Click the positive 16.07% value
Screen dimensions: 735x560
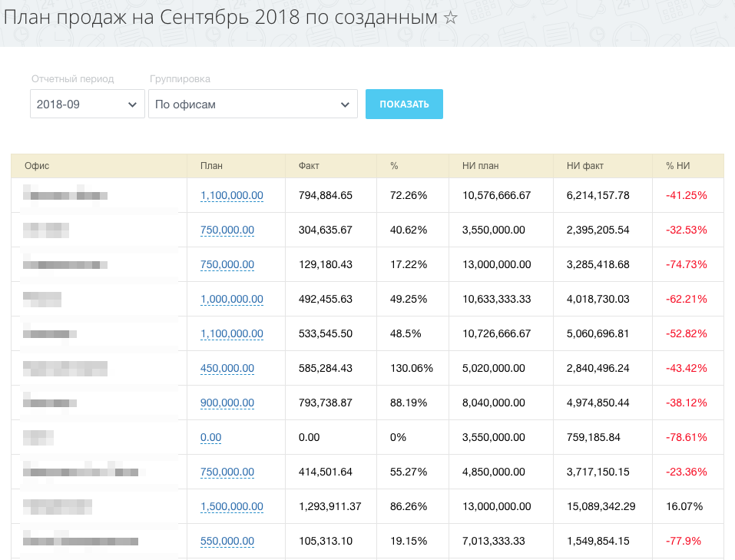(684, 506)
